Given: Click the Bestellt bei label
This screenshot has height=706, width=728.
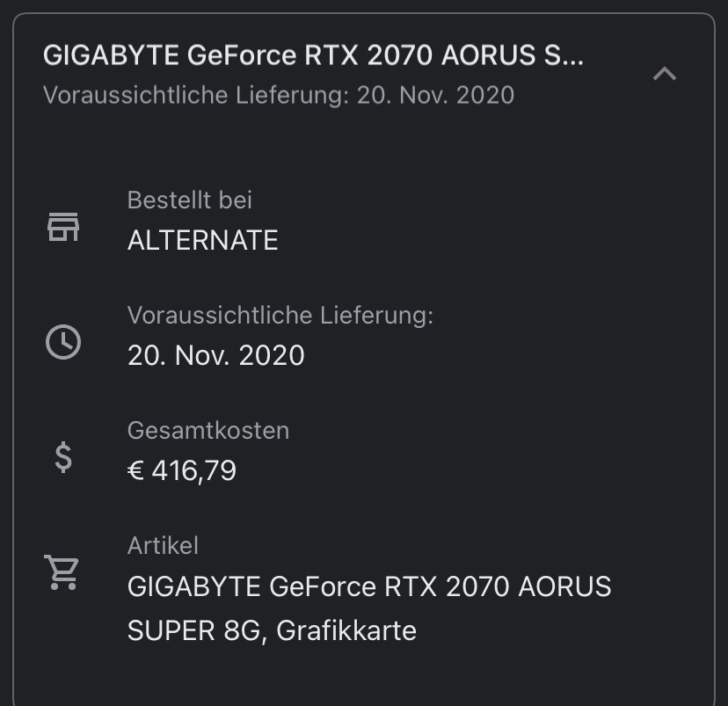Looking at the screenshot, I should point(189,200).
